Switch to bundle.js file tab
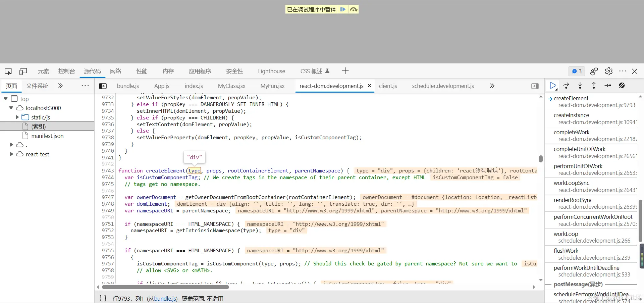This screenshot has height=303, width=644. (128, 86)
